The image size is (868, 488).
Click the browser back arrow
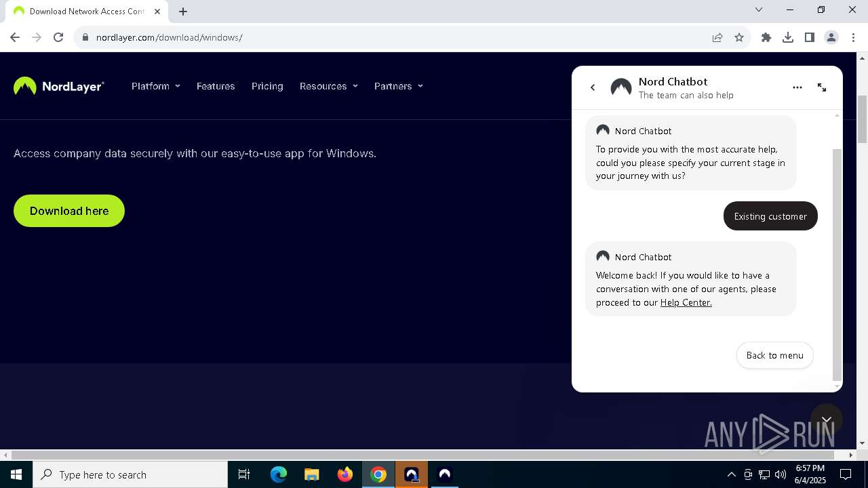(15, 37)
